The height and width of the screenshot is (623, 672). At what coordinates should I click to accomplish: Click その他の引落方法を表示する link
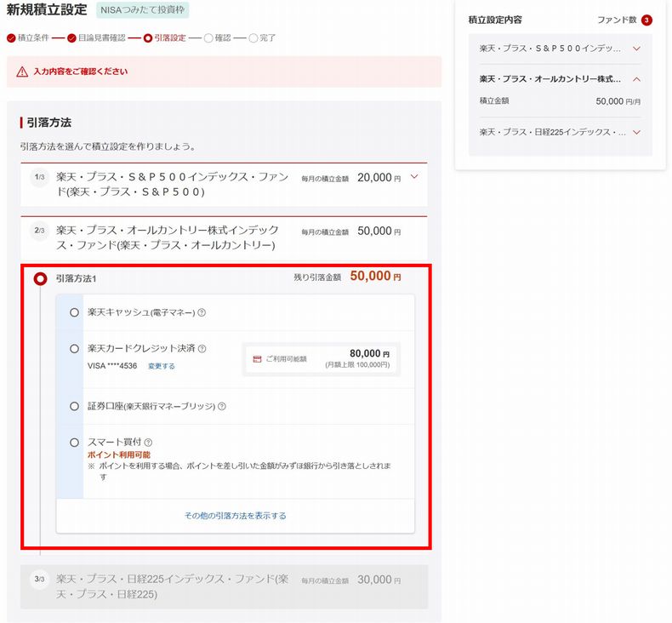pyautogui.click(x=236, y=516)
